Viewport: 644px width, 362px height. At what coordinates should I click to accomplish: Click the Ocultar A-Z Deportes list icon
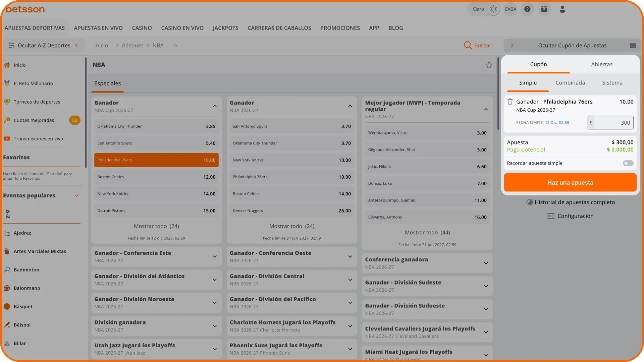(x=11, y=46)
